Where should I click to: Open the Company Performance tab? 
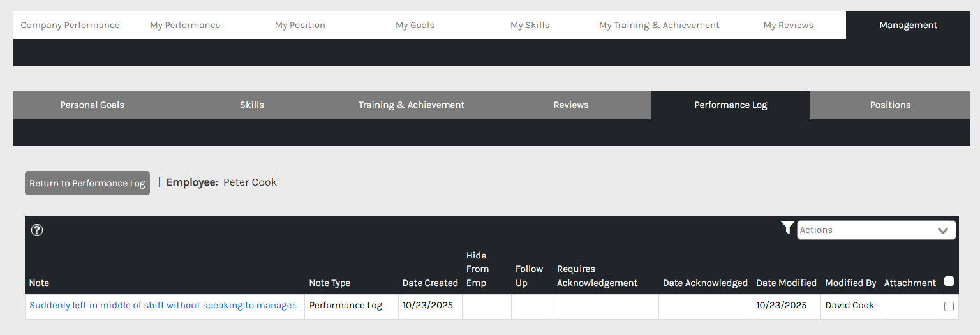(70, 25)
